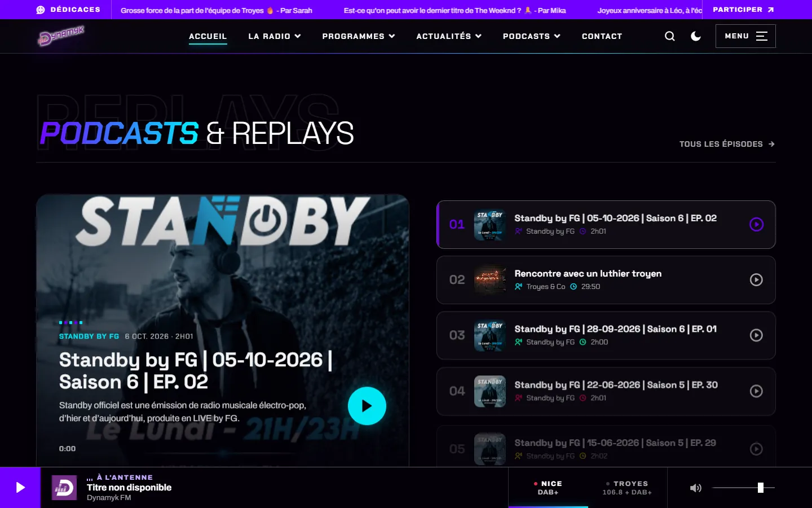
Task: Click the Dynamyk FM cover art in player
Action: 64,488
